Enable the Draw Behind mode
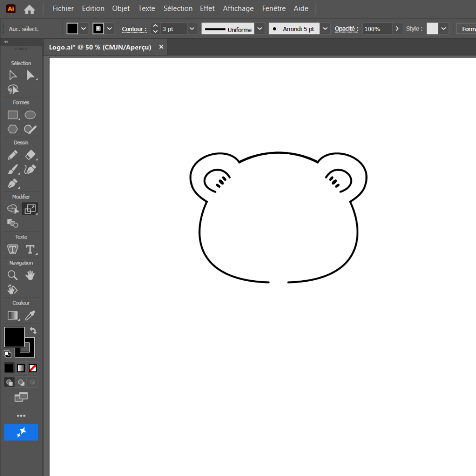This screenshot has height=476, width=476. (21, 382)
